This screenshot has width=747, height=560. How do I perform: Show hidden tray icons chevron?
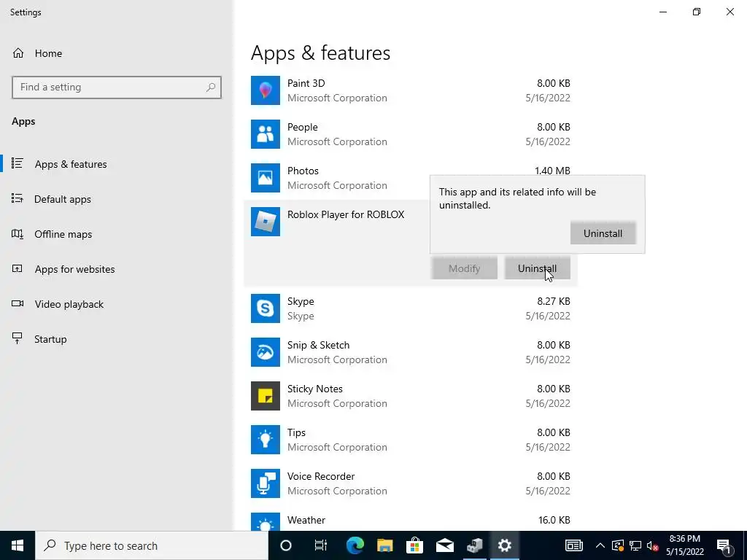pos(600,545)
